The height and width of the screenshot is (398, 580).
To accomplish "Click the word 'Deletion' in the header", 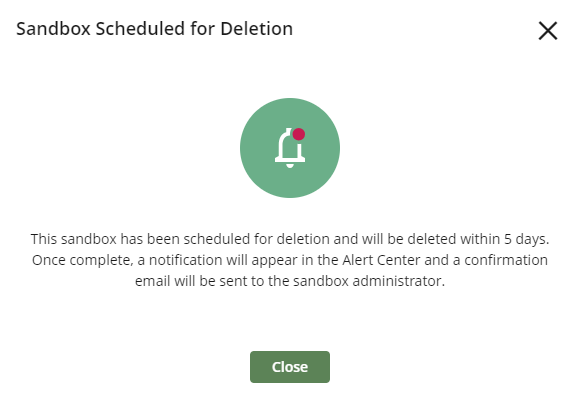I will pos(256,29).
